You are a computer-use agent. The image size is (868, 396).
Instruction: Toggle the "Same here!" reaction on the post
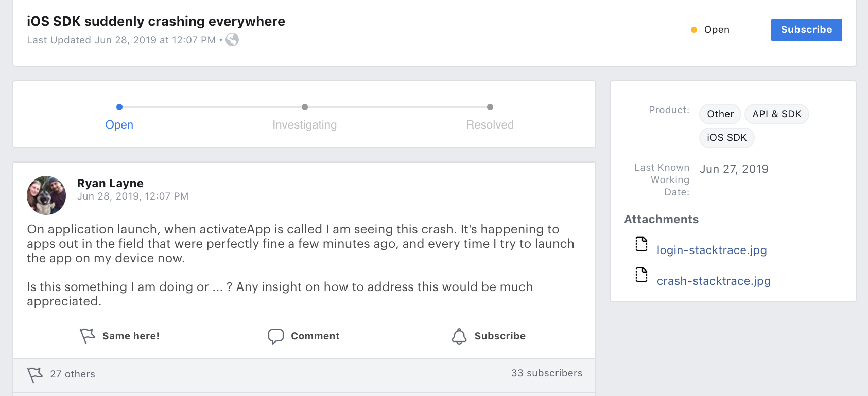tap(119, 336)
